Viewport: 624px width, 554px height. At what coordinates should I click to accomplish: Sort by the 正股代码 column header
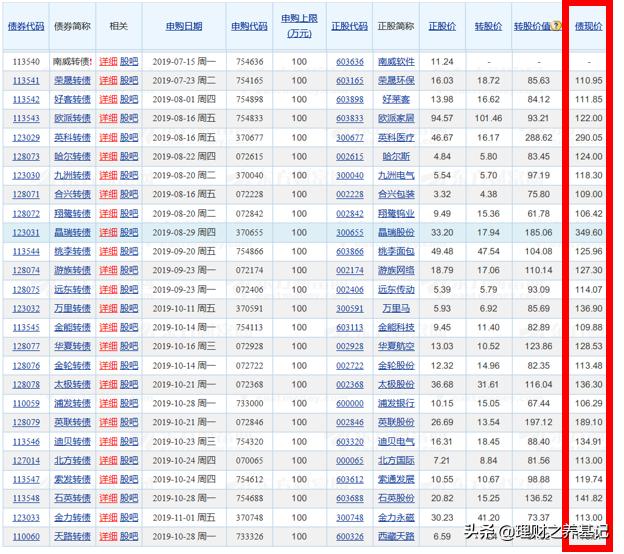point(349,26)
